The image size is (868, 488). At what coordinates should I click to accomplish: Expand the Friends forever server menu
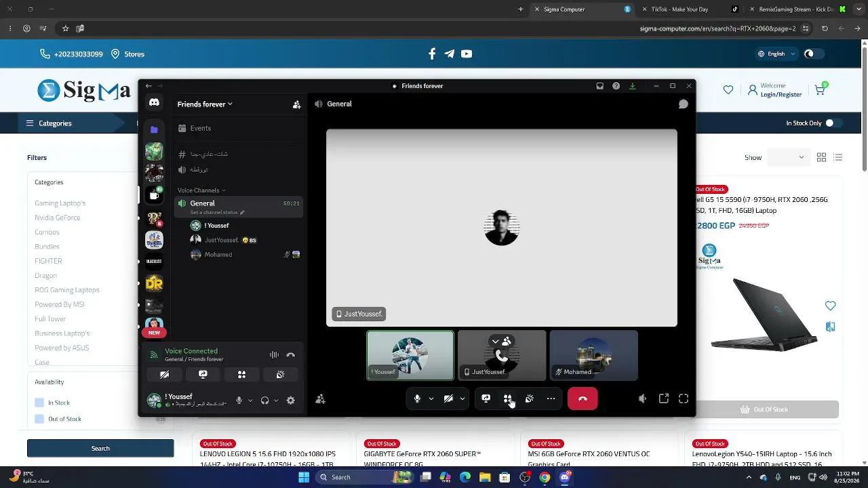pyautogui.click(x=205, y=104)
